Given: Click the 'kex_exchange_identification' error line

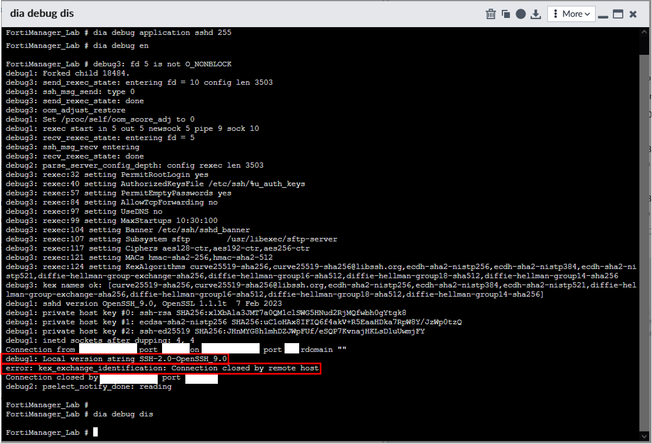Looking at the screenshot, I should pos(162,368).
